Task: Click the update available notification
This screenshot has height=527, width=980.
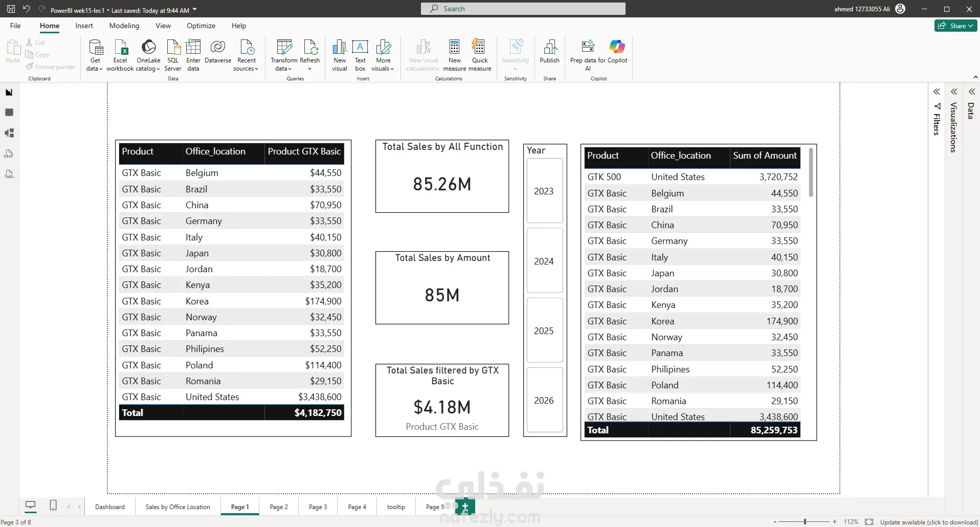Action: 929,522
